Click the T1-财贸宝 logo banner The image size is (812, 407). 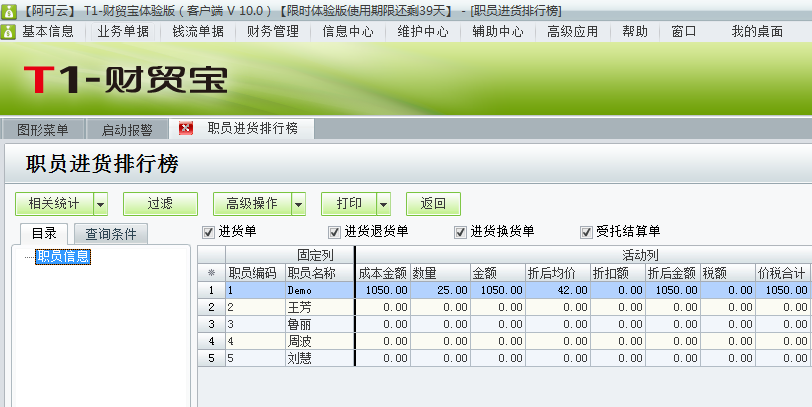coord(125,80)
